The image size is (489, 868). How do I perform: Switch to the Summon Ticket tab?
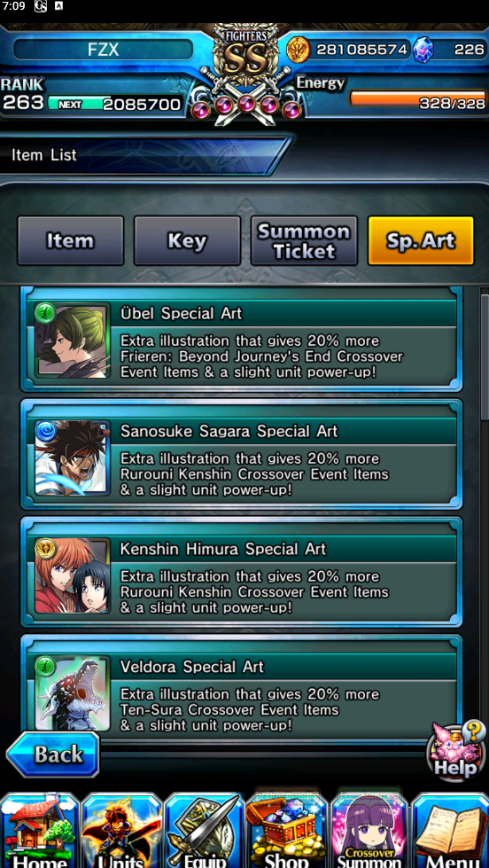(304, 241)
